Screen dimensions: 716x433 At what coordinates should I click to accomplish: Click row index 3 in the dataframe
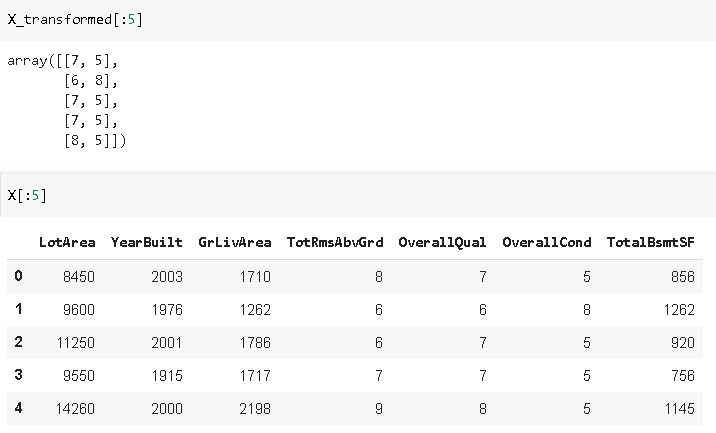pos(18,375)
